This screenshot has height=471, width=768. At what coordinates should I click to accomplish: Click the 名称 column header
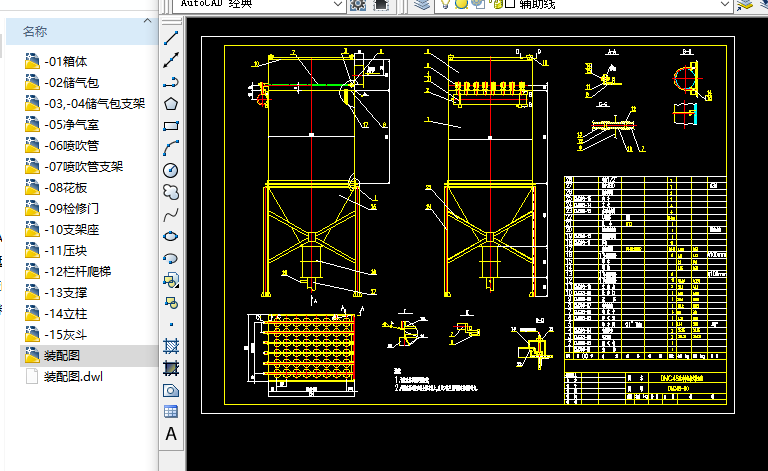(x=36, y=33)
